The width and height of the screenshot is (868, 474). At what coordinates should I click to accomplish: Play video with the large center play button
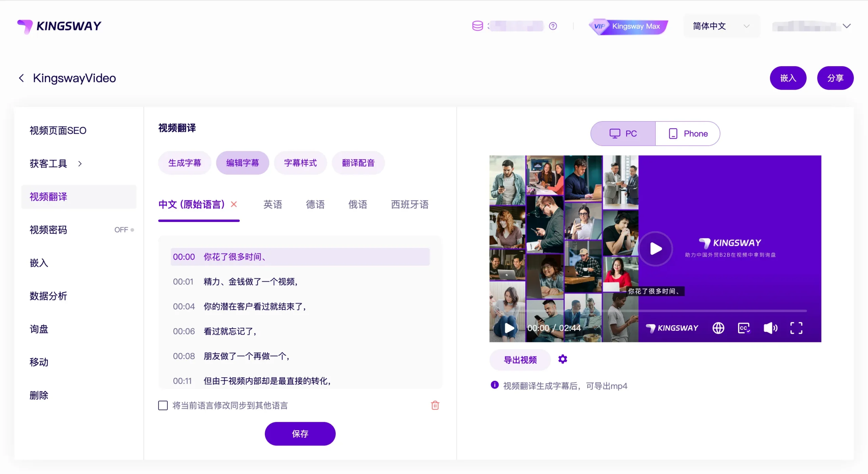pyautogui.click(x=655, y=249)
